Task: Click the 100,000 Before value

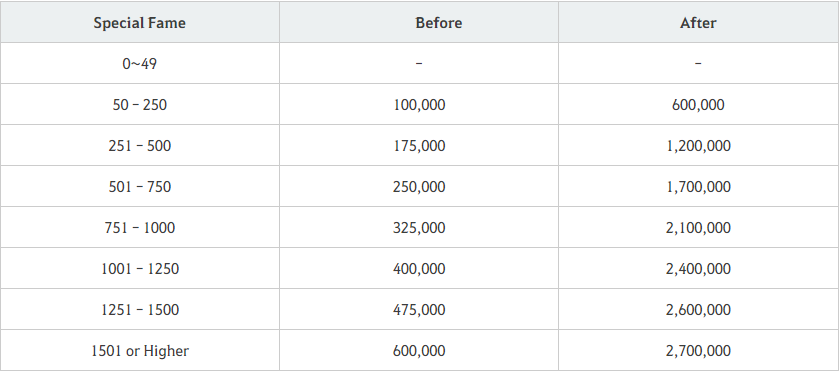Action: coord(419,105)
